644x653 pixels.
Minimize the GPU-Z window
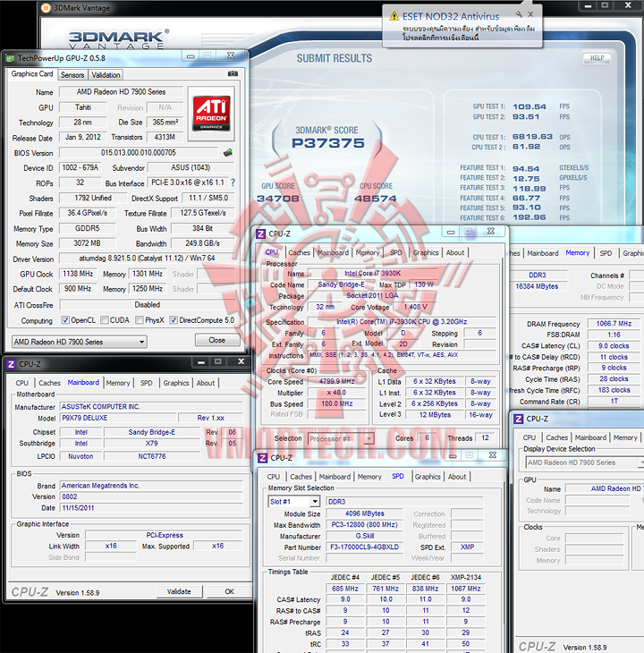(x=191, y=55)
